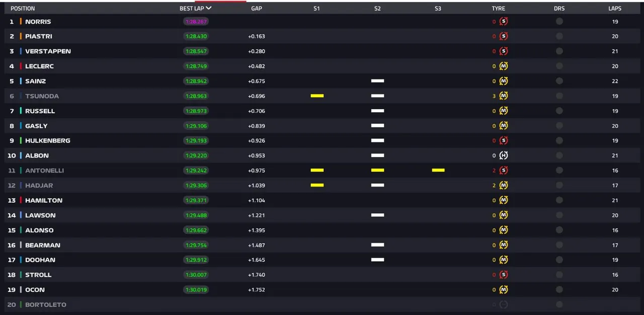
Task: Click Antonelli's yellow S2 sector bar
Action: point(377,170)
